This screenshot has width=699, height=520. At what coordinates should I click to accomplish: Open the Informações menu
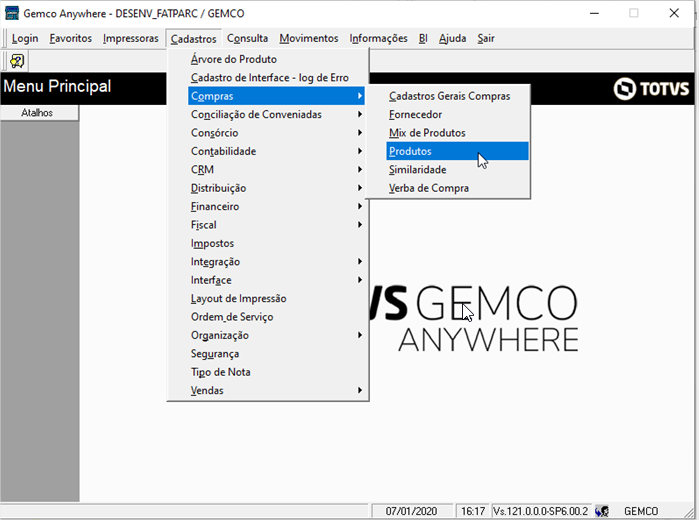(x=378, y=39)
